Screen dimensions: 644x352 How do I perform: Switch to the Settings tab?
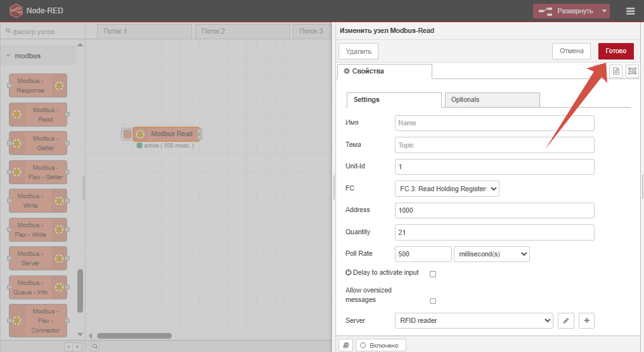[394, 99]
